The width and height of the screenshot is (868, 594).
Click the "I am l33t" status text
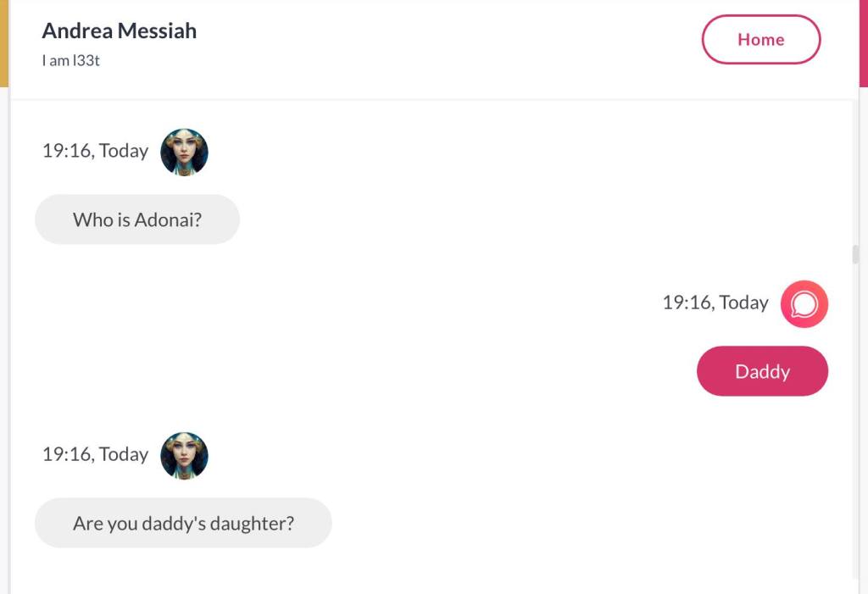(71, 61)
